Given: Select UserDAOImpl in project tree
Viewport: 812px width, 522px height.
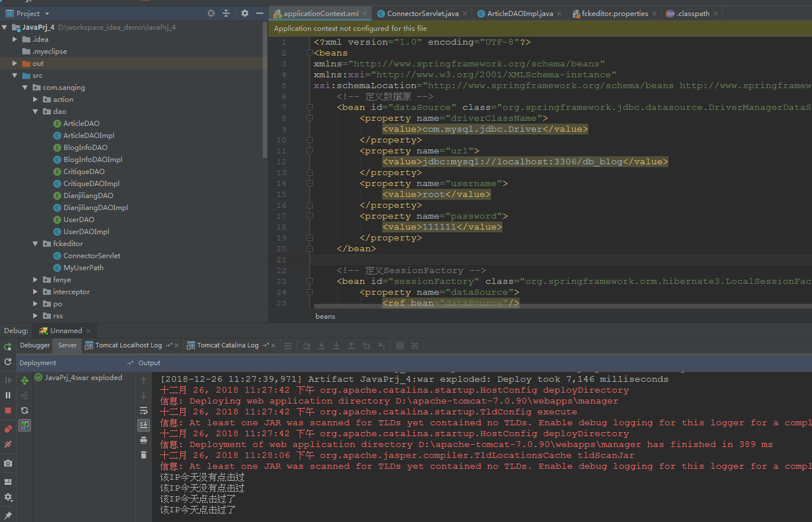Looking at the screenshot, I should pos(86,232).
